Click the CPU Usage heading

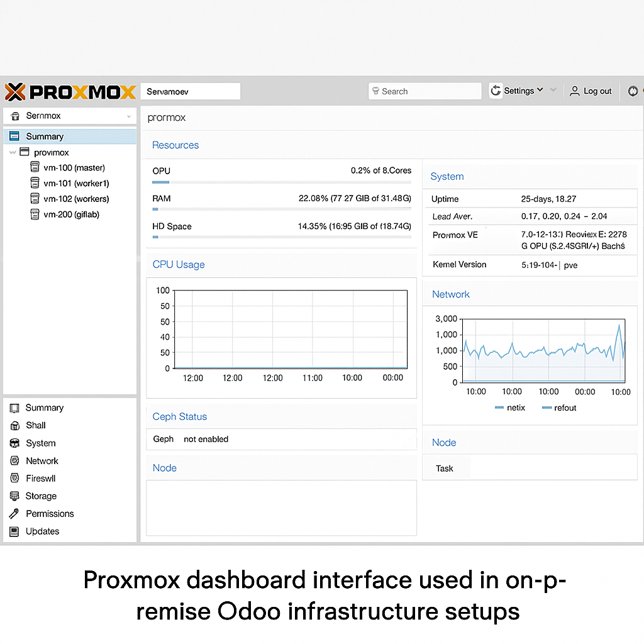point(178,265)
